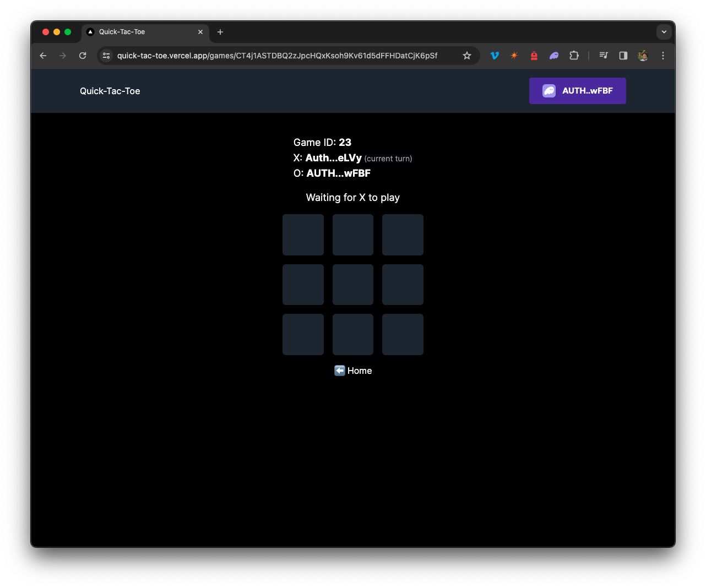706x588 pixels.
Task: Open a new tab with plus button
Action: pos(220,32)
